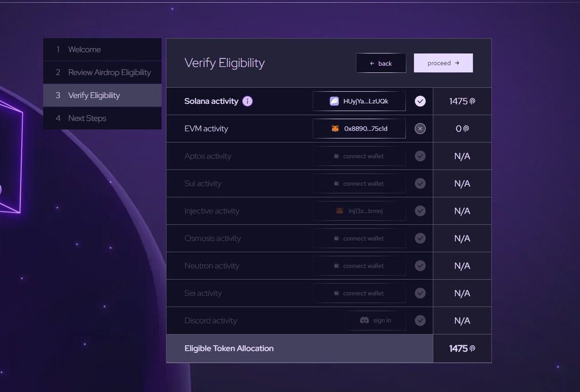Connect wallet for Osmosis activity
Viewport: 580px width, 392px height.
359,238
